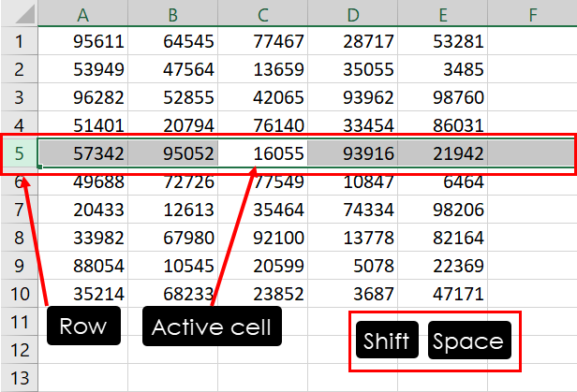Click cell containing 77467

pos(262,41)
